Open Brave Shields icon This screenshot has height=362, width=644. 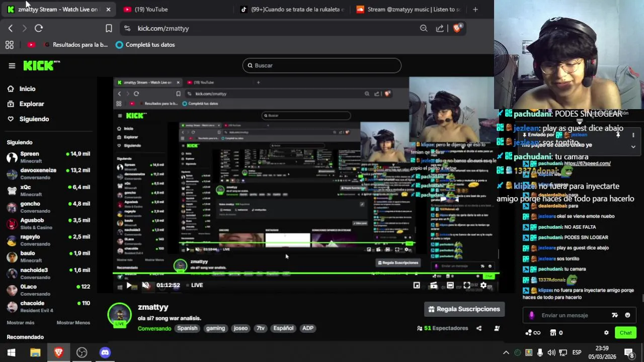(457, 28)
